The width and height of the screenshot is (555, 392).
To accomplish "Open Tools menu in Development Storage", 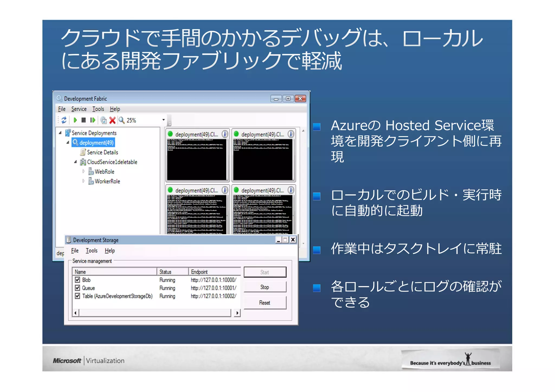I will point(92,251).
